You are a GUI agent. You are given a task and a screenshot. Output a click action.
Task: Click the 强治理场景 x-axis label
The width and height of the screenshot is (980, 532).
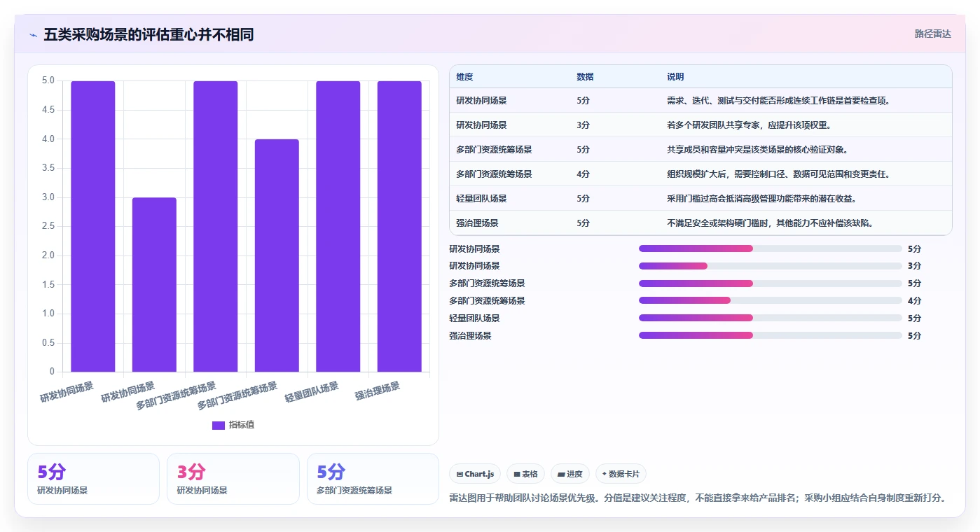378,391
